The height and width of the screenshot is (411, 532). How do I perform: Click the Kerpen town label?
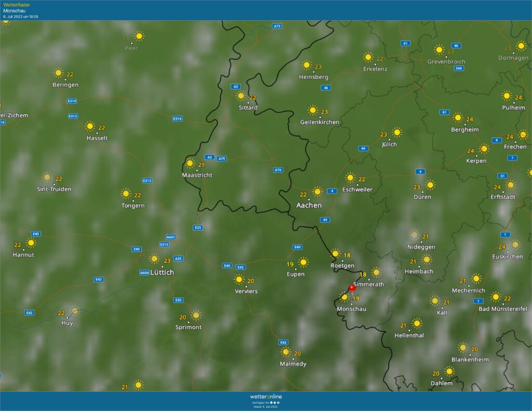[476, 161]
